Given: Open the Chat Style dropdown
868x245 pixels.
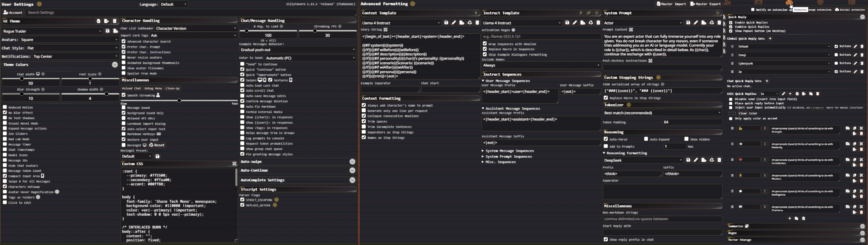Looking at the screenshot, I should click(x=72, y=48).
